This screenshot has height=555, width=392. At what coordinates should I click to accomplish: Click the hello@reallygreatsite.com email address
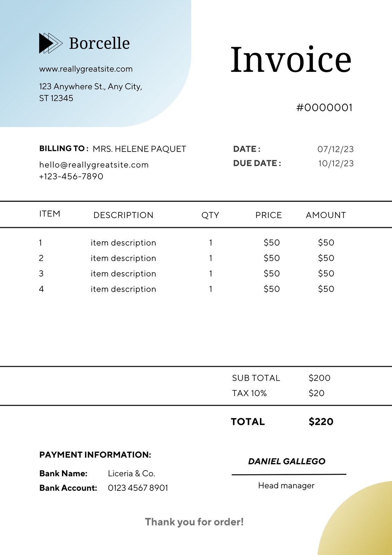[94, 165]
